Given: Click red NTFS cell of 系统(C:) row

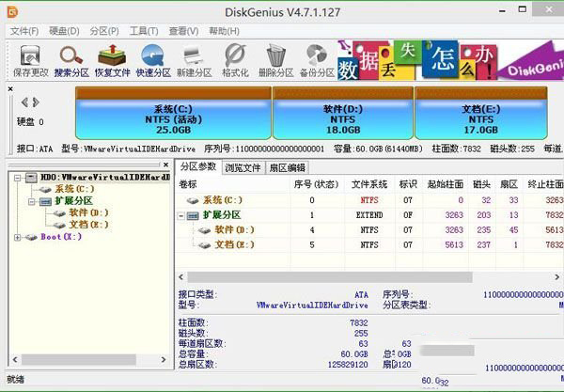Looking at the screenshot, I should pyautogui.click(x=369, y=200).
